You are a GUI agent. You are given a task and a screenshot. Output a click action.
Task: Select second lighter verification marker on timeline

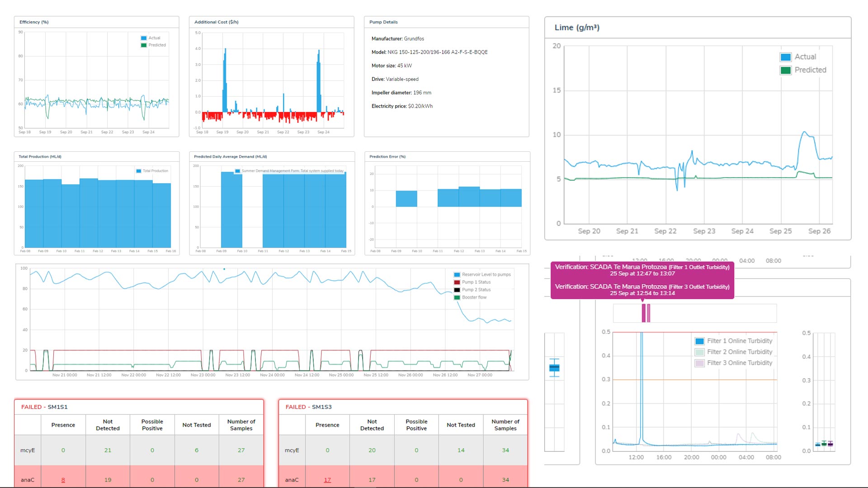click(649, 313)
